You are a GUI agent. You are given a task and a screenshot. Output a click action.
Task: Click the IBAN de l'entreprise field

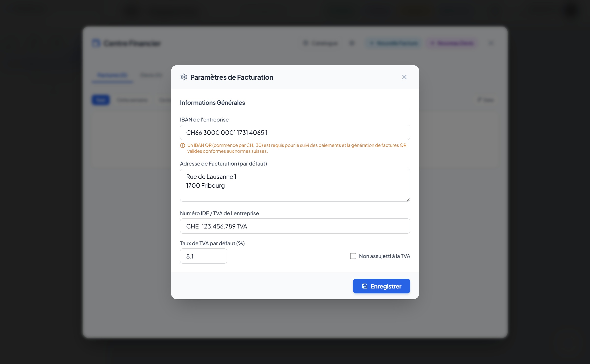point(295,132)
